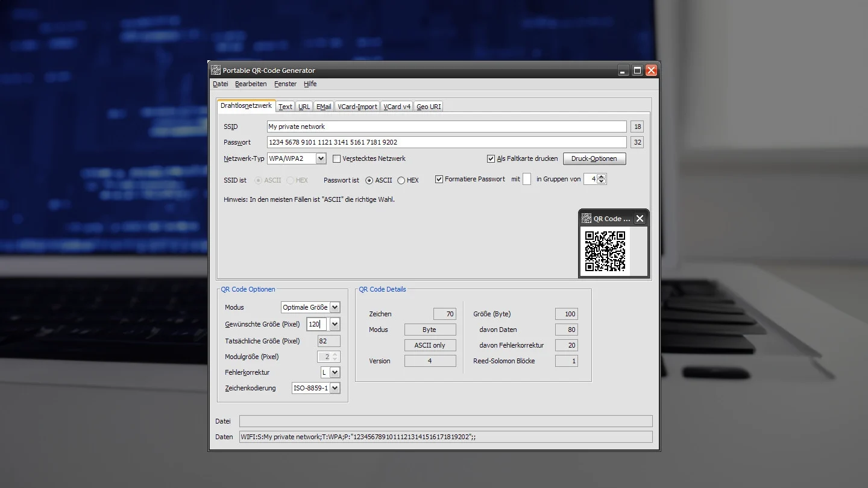Select the disabled SSID ist HEX radio

pos(291,180)
